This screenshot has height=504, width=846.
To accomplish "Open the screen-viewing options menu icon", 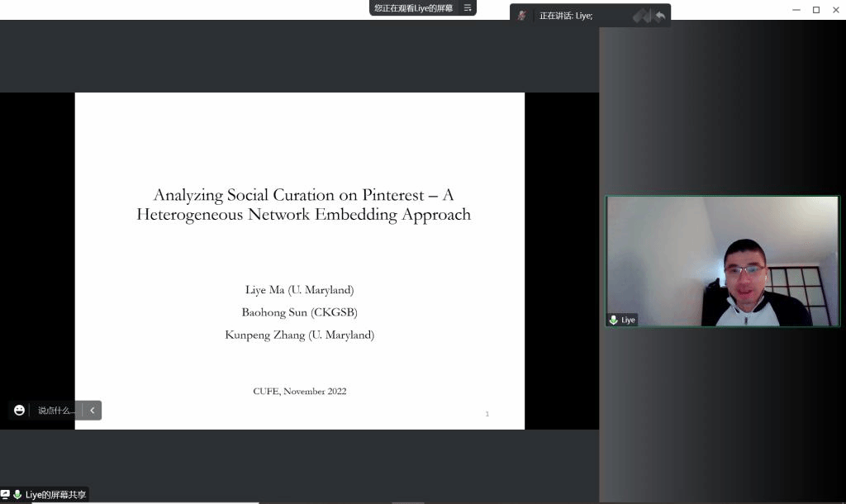I will click(x=467, y=8).
